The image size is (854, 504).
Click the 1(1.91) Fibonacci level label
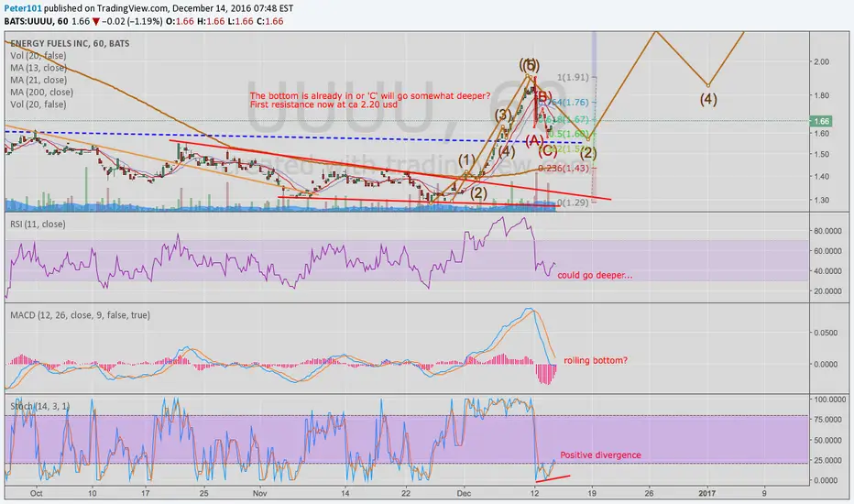tap(573, 77)
